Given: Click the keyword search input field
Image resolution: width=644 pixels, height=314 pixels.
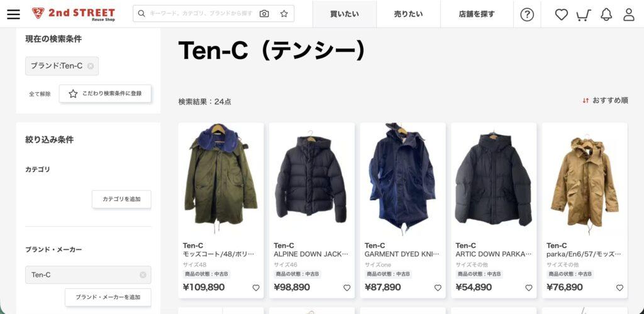Looking at the screenshot, I should 201,14.
